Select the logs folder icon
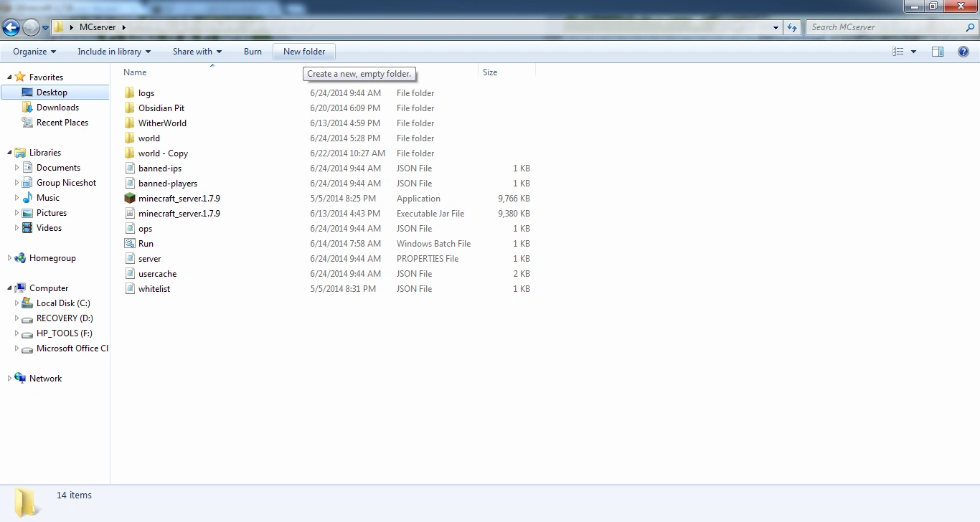The image size is (980, 522). point(129,93)
